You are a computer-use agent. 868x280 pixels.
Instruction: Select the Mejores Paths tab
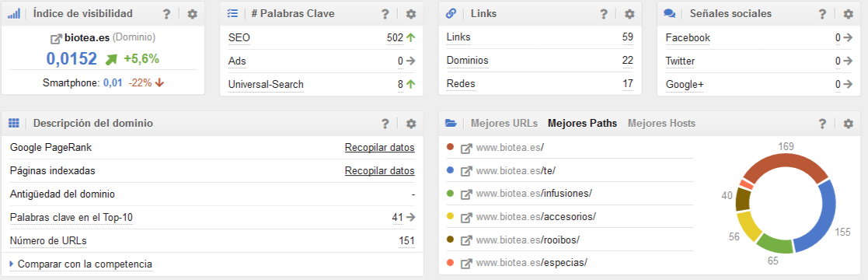click(582, 124)
